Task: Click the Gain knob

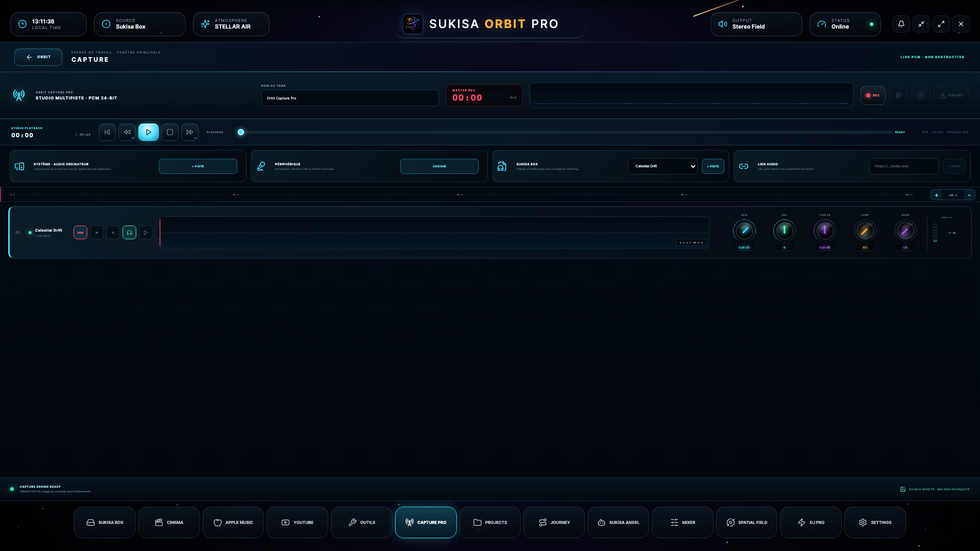Action: (x=744, y=231)
